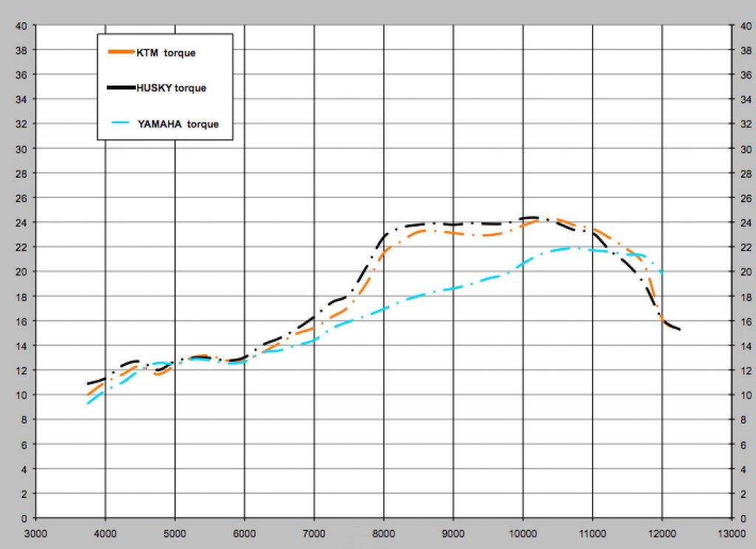This screenshot has height=549, width=756.
Task: Click the 8000 label on the x-axis
Action: click(383, 533)
